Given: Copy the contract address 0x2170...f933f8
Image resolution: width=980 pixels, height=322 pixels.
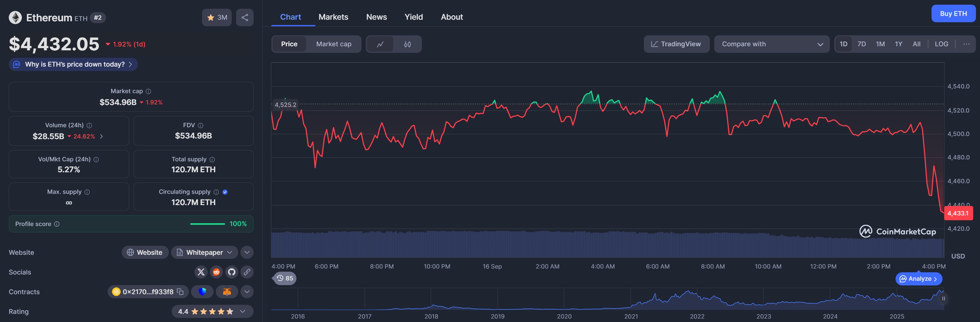Looking at the screenshot, I should [x=180, y=292].
